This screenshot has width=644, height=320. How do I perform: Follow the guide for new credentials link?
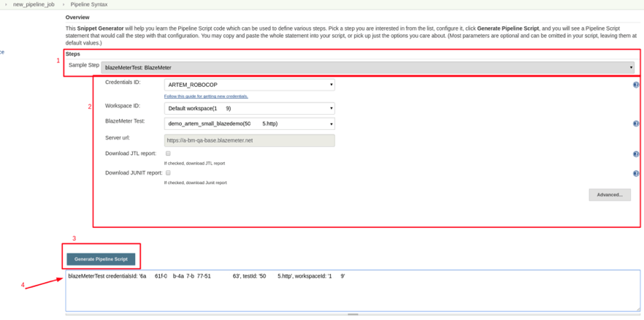tap(206, 96)
